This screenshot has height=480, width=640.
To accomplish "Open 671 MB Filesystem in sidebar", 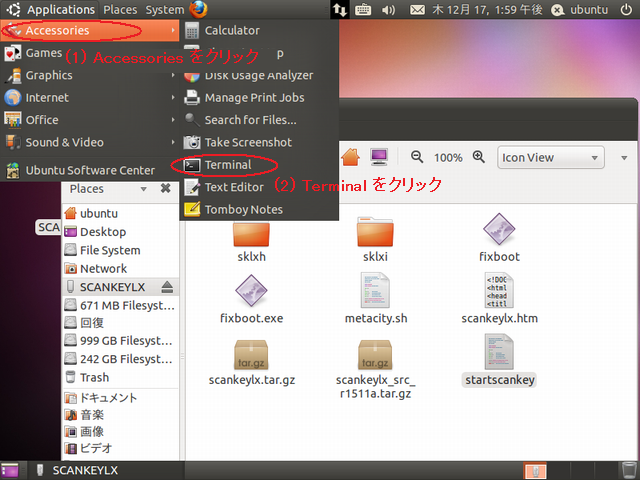I will pyautogui.click(x=120, y=305).
